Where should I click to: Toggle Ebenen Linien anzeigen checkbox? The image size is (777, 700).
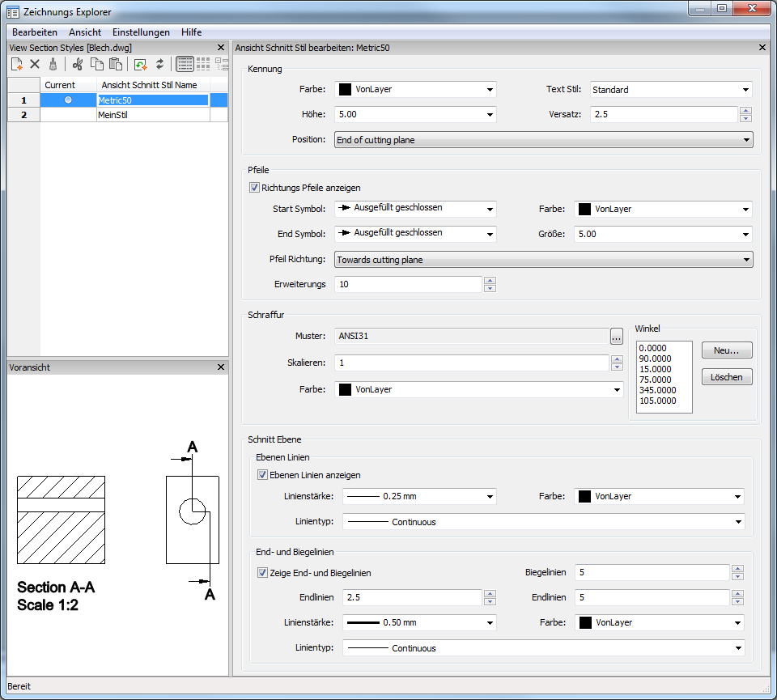[x=262, y=475]
